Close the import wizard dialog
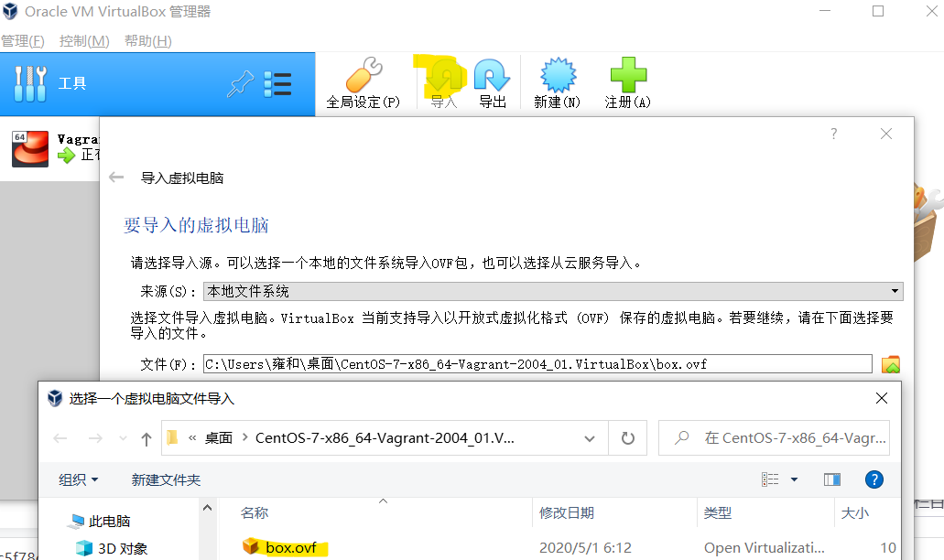 tap(885, 134)
